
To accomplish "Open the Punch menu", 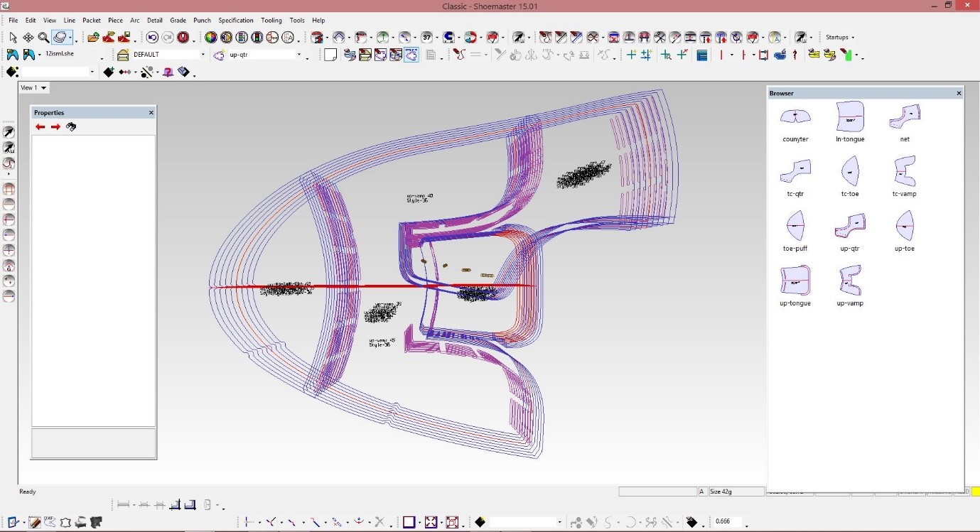I will point(202,21).
